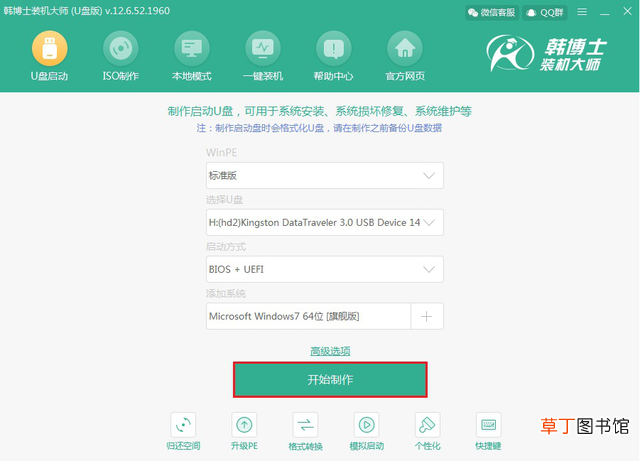
Task: Open the 快捷键 shortcut key lookup
Action: click(488, 432)
